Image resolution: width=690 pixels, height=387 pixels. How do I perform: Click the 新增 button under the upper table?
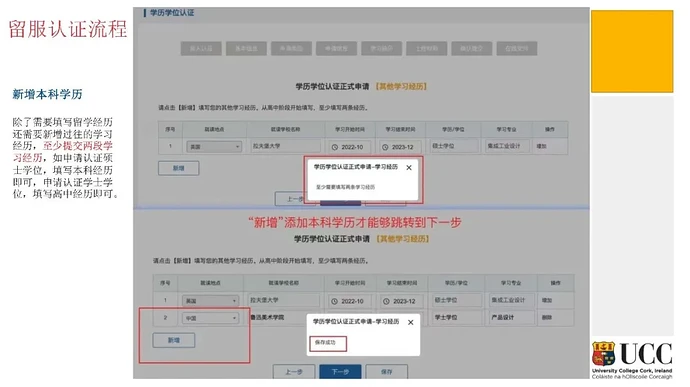point(179,168)
